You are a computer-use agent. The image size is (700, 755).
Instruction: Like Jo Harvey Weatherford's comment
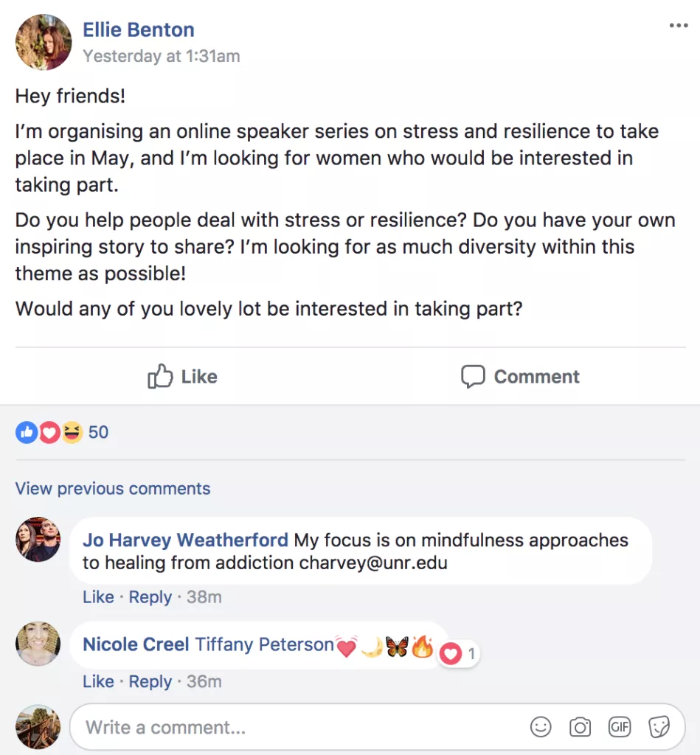click(x=98, y=597)
